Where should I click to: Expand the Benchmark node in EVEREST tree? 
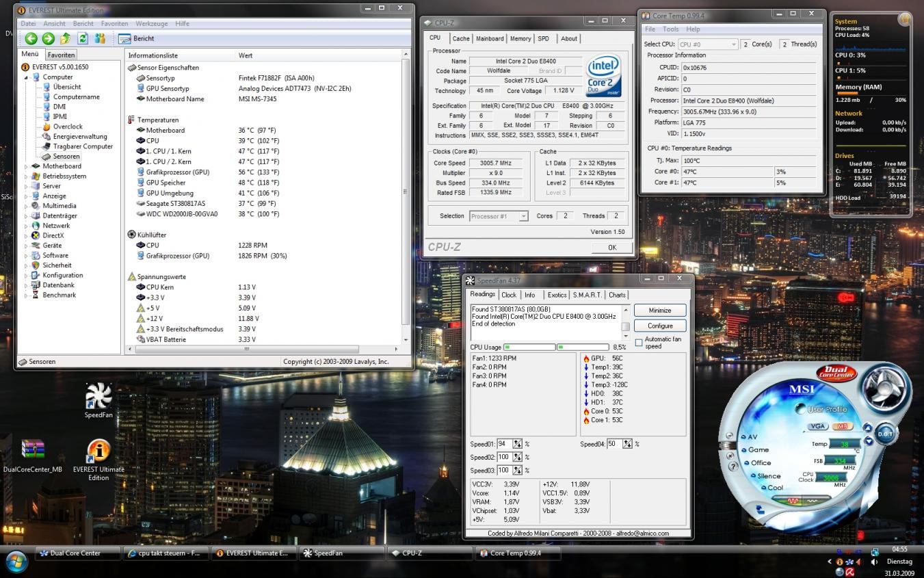[x=27, y=295]
